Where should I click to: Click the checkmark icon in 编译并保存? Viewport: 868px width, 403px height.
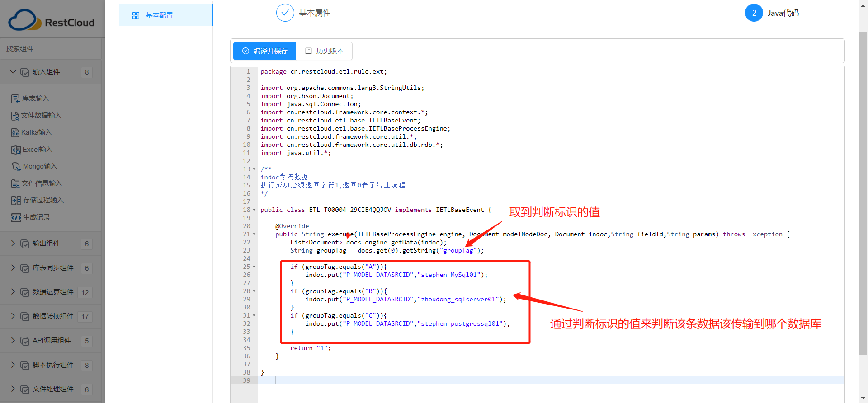coord(245,51)
